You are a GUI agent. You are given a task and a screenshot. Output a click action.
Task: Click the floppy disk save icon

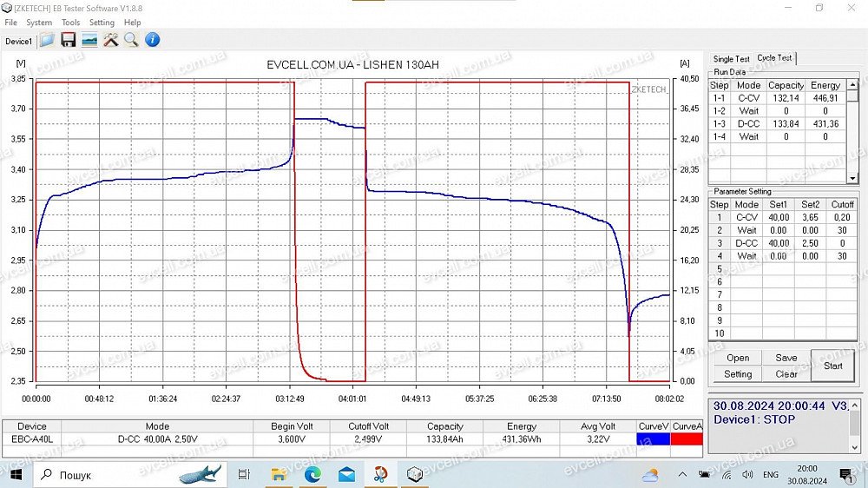(68, 40)
